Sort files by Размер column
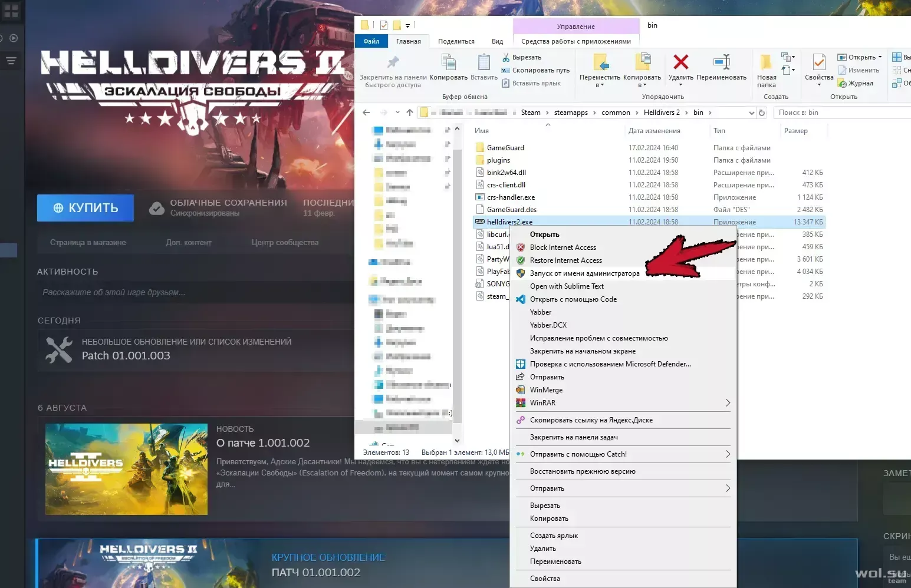 796,131
